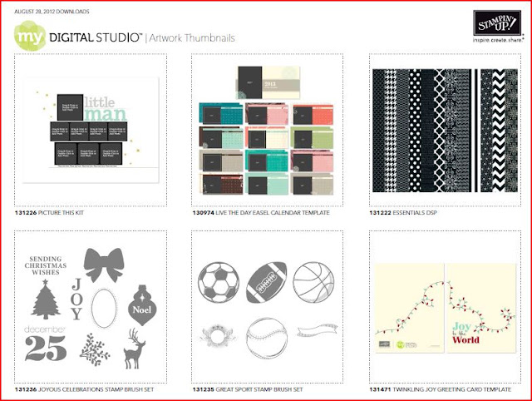Click the houndstooth pattern strip

point(390,131)
